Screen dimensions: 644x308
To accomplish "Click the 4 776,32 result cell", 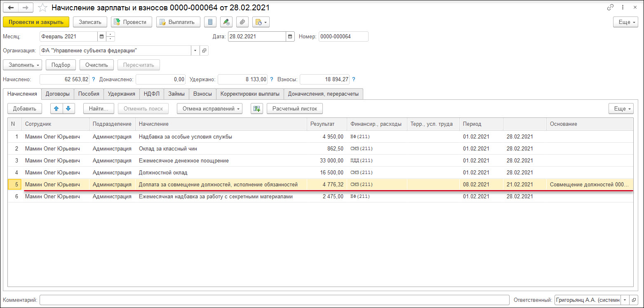I will 327,184.
